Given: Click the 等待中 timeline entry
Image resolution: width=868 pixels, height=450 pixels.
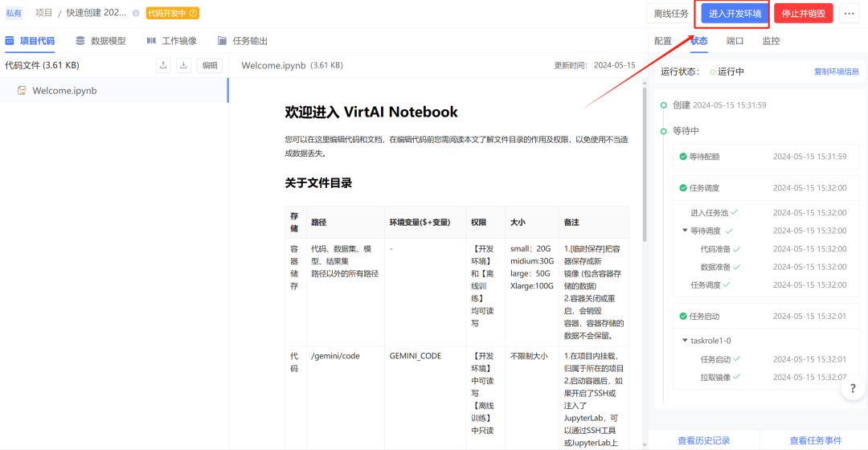Looking at the screenshot, I should (686, 131).
